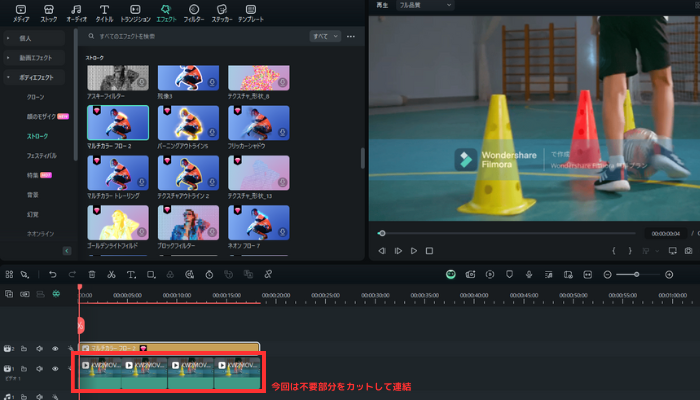Open the stopwatch speed tool
The width and height of the screenshot is (700, 400).
click(209, 275)
